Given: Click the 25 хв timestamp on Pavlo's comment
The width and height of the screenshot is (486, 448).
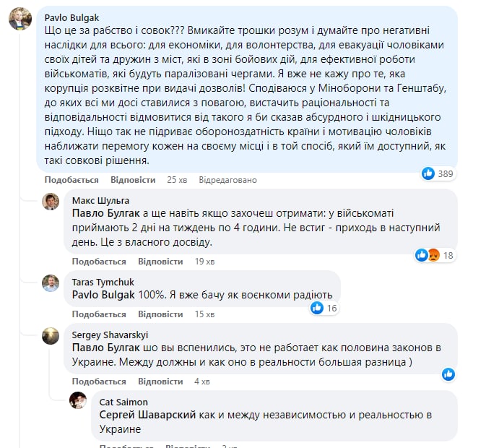Looking at the screenshot, I should point(177,179).
